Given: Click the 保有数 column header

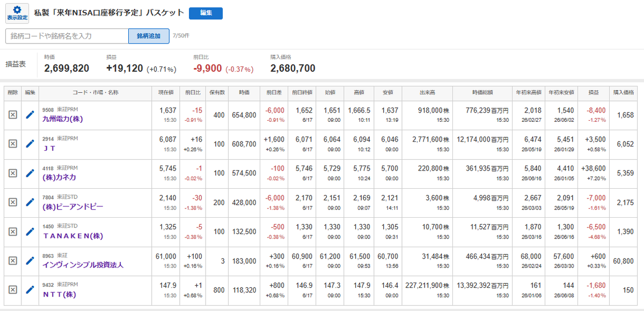Looking at the screenshot, I should pos(217,93).
